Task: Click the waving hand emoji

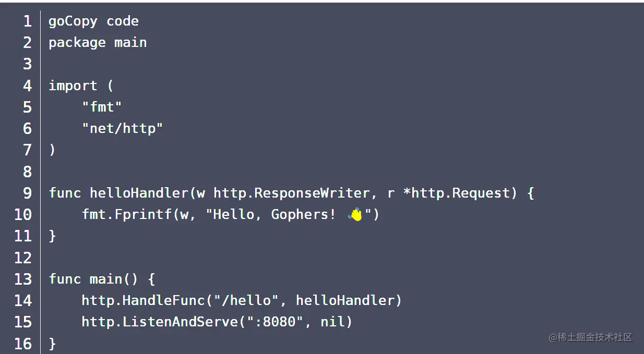Action: coord(355,214)
